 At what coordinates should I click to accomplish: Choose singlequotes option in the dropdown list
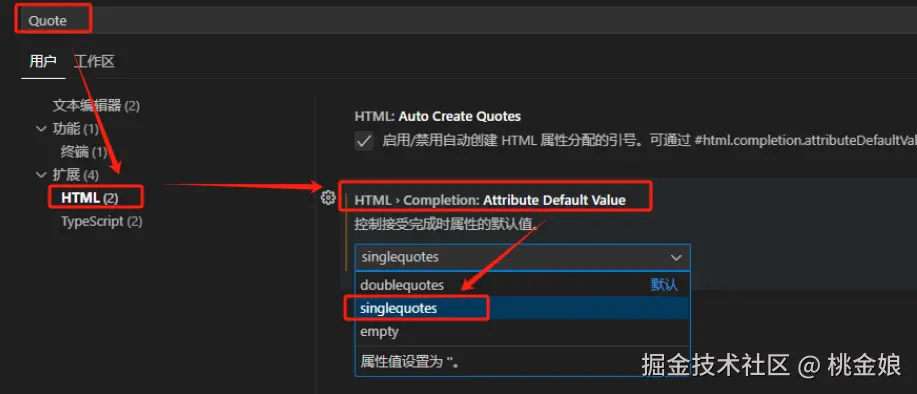pyautogui.click(x=522, y=308)
